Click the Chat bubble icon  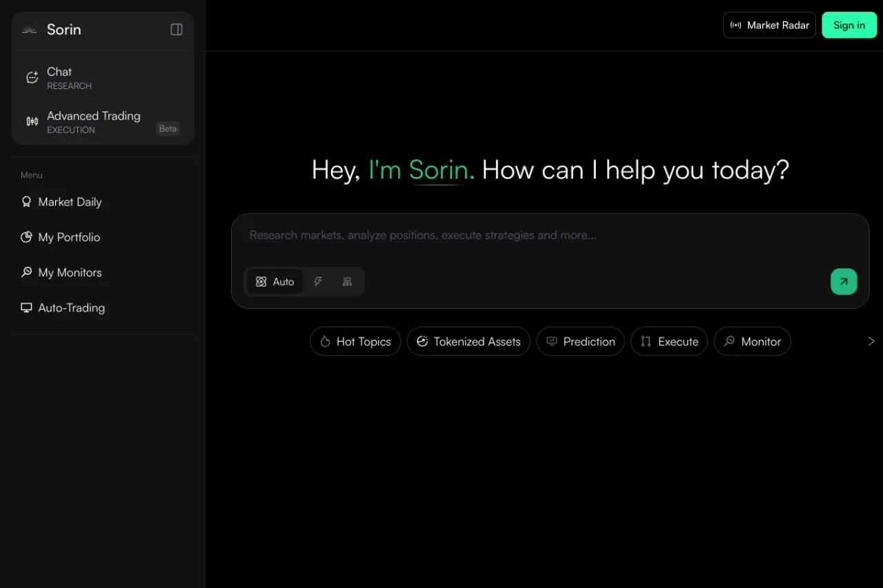tap(32, 78)
